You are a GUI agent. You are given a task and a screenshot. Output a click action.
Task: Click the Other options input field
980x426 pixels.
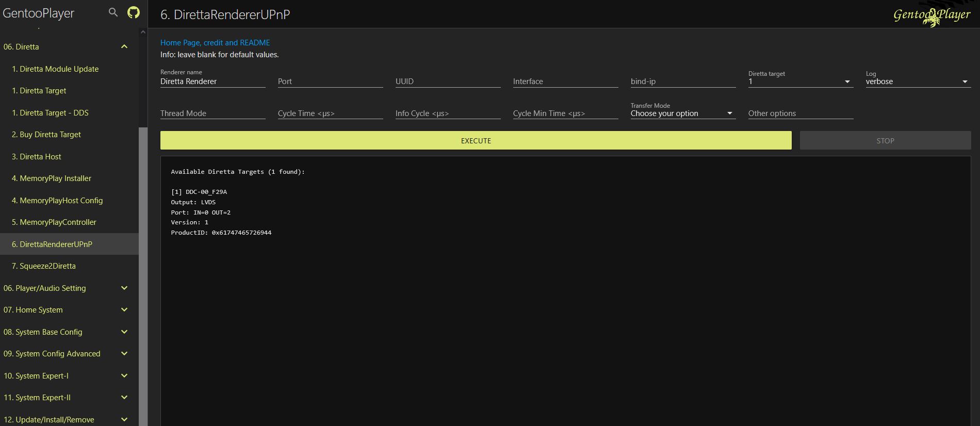click(x=801, y=113)
